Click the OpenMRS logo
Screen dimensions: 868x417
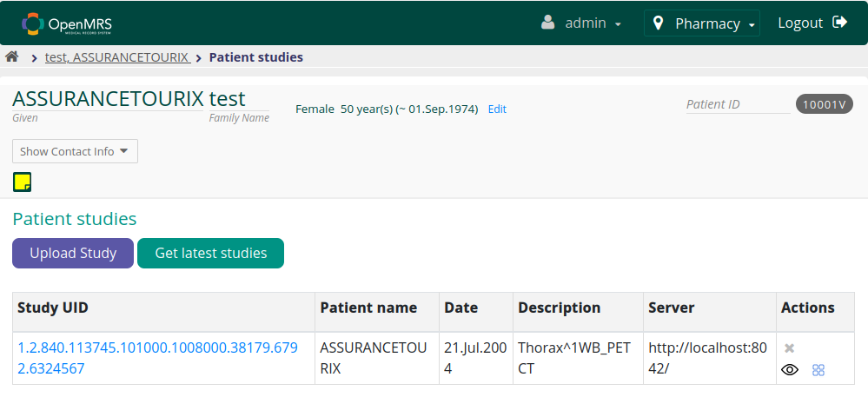[x=67, y=23]
